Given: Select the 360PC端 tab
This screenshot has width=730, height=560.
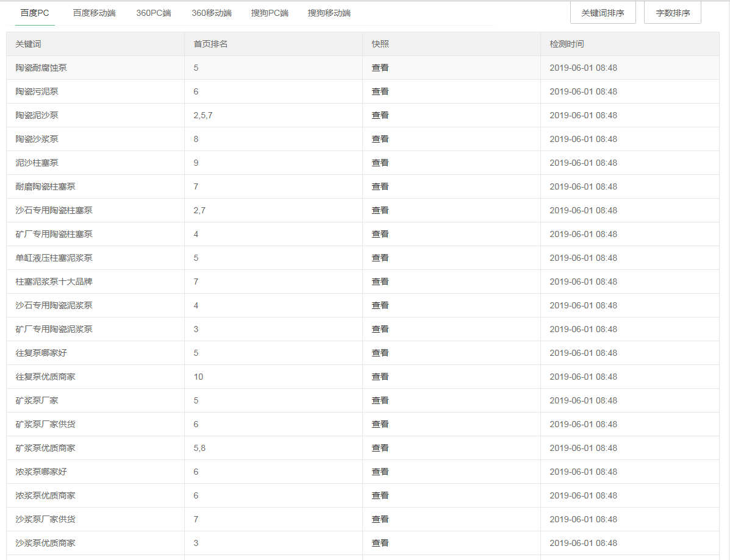Looking at the screenshot, I should pos(154,13).
